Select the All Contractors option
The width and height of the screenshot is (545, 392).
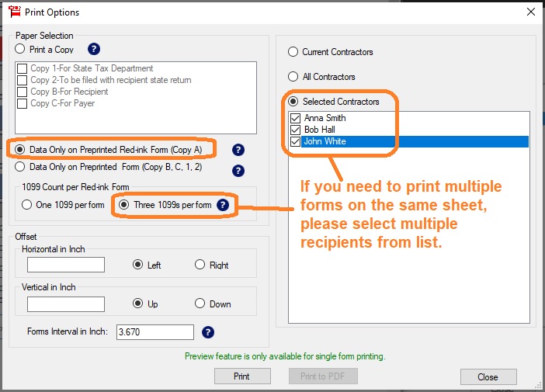(293, 76)
